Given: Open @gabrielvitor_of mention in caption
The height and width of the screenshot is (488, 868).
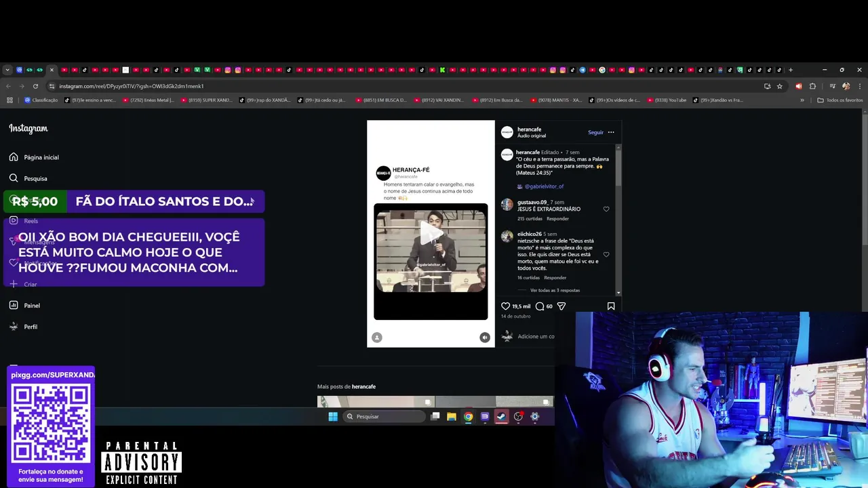Looking at the screenshot, I should pos(544,186).
